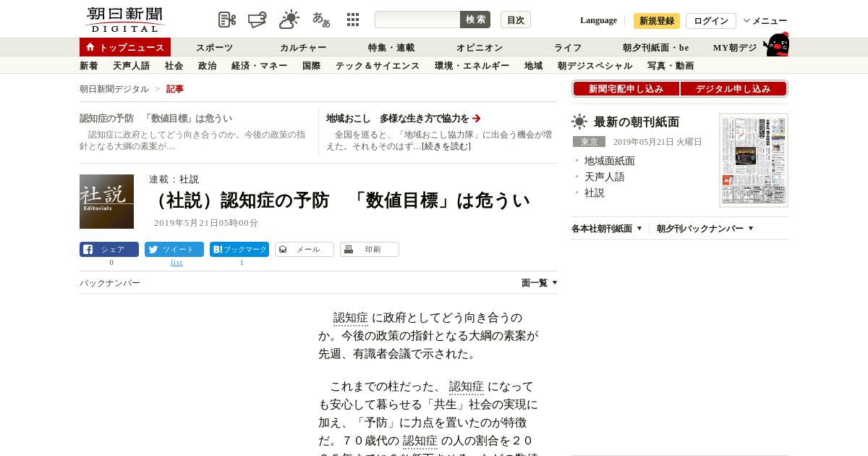Image resolution: width=868 pixels, height=456 pixels.
Task: Click the デジタル申し込み button
Action: tap(733, 89)
